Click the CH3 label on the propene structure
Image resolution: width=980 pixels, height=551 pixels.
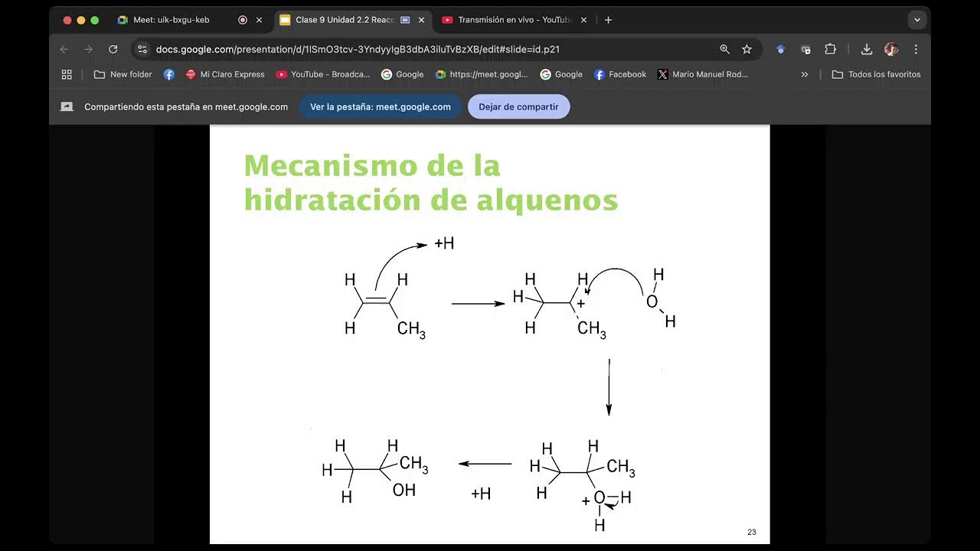411,330
